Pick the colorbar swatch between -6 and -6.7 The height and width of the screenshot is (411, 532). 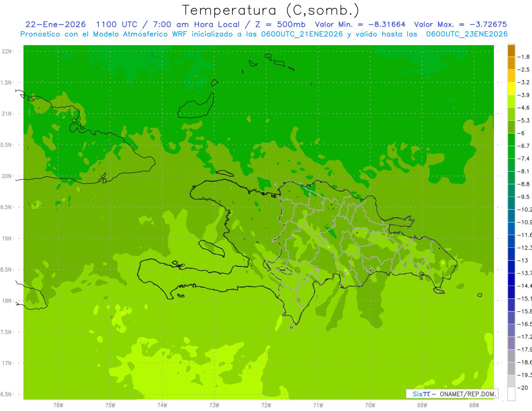coord(511,139)
